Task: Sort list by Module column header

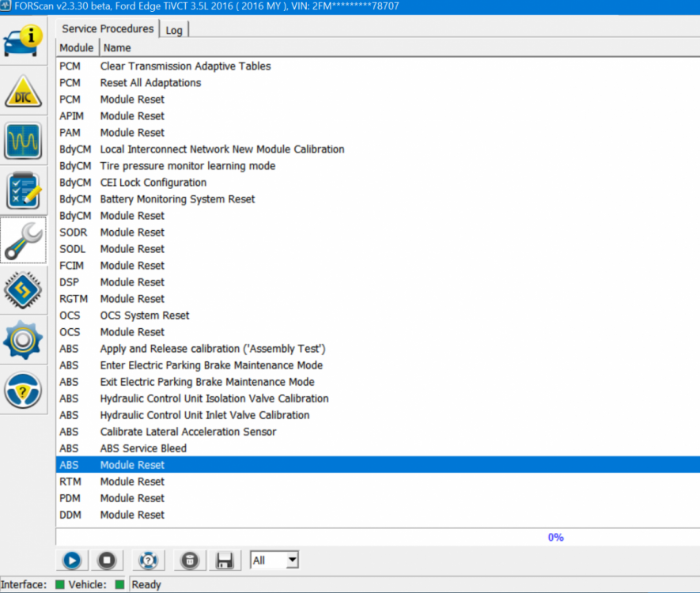Action: (x=77, y=48)
